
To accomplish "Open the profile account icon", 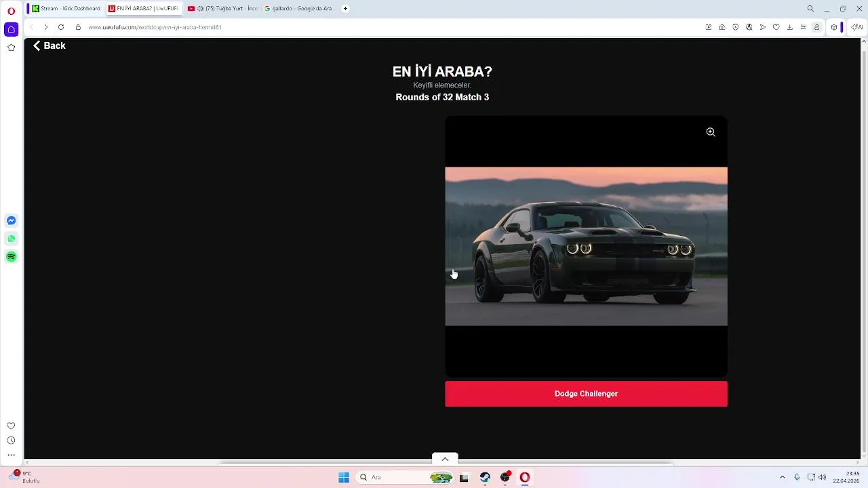I will 816,27.
